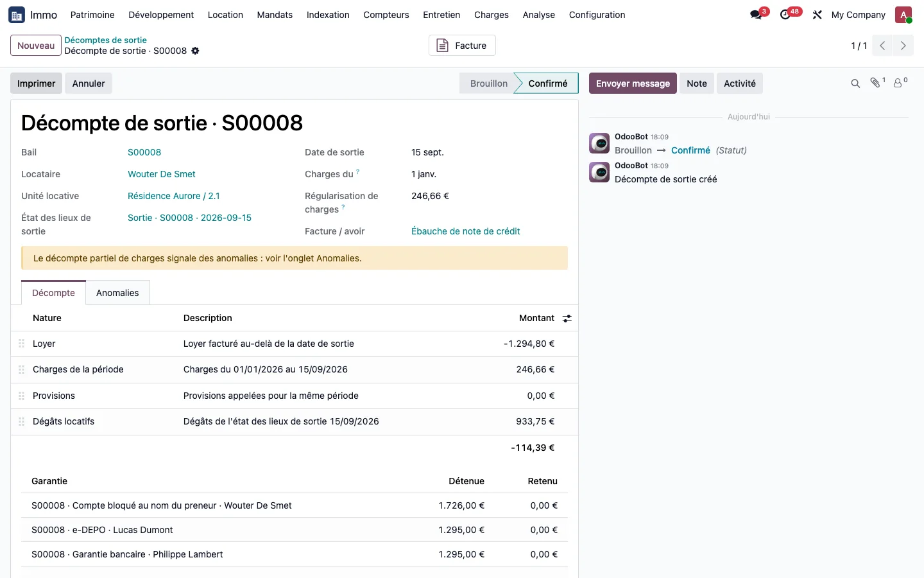924x578 pixels.
Task: Open the user avatar menu
Action: pyautogui.click(x=903, y=15)
